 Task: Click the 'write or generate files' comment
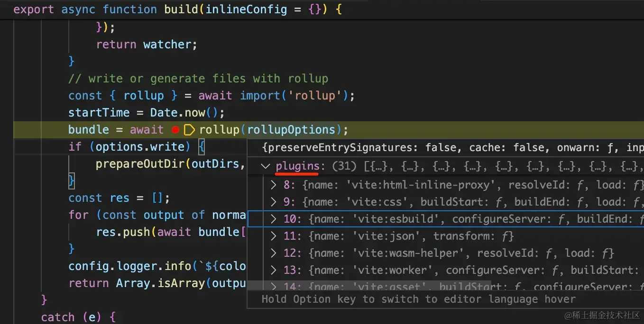point(198,79)
